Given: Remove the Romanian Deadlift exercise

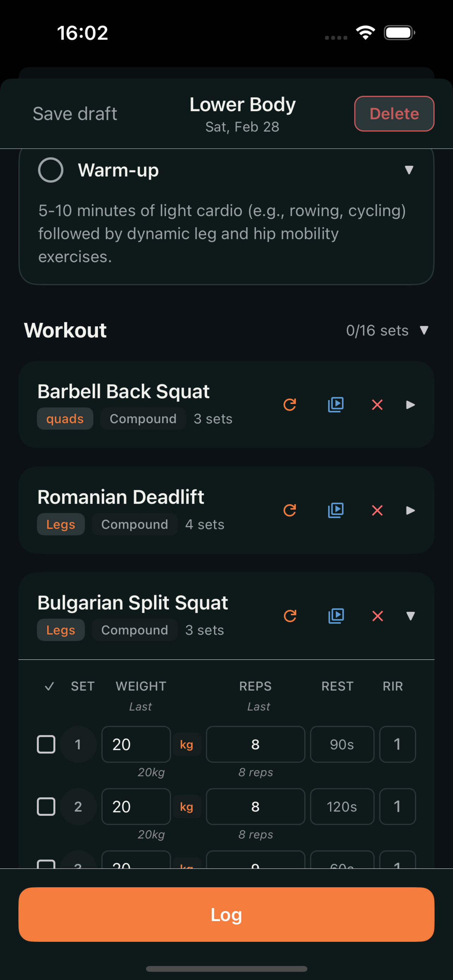Looking at the screenshot, I should click(x=377, y=510).
